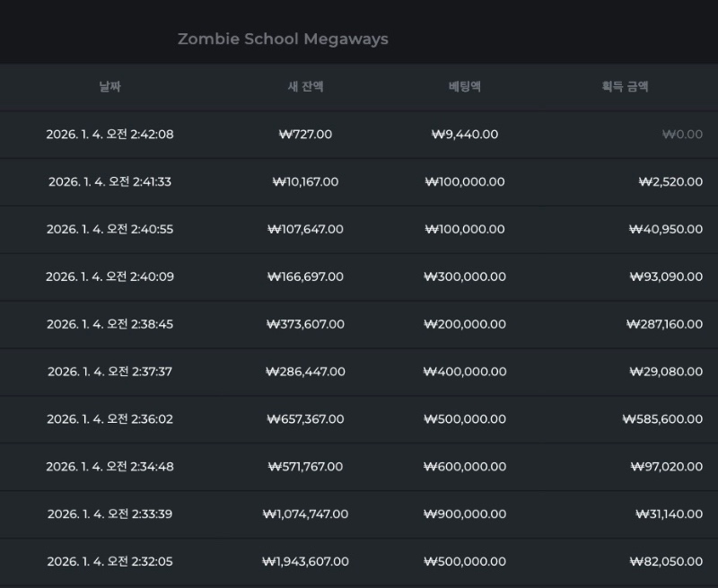Click the Zombie School Megaways title
Viewport: 718px width, 588px height.
[283, 39]
